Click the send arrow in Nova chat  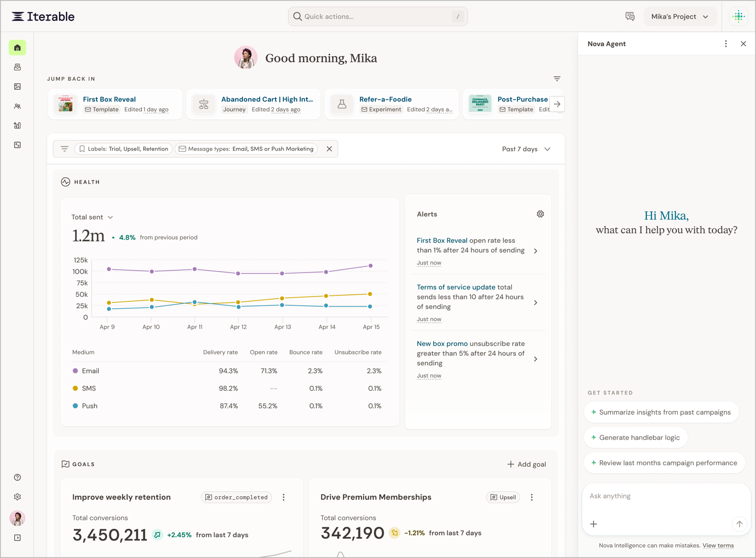pyautogui.click(x=739, y=524)
